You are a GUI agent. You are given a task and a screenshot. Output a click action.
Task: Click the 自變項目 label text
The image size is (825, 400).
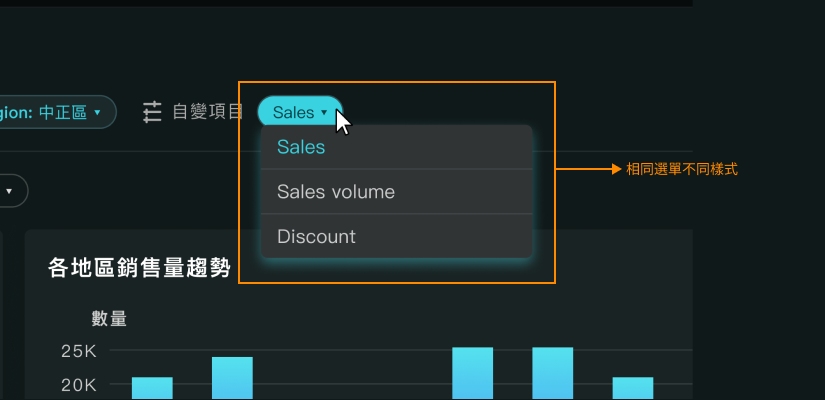coord(208,112)
